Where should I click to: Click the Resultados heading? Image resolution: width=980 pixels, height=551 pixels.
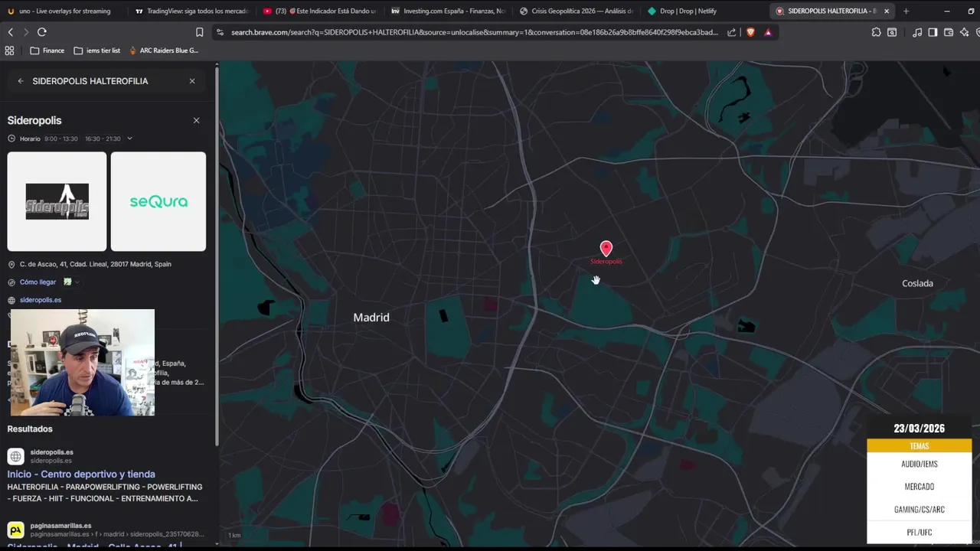tap(30, 429)
